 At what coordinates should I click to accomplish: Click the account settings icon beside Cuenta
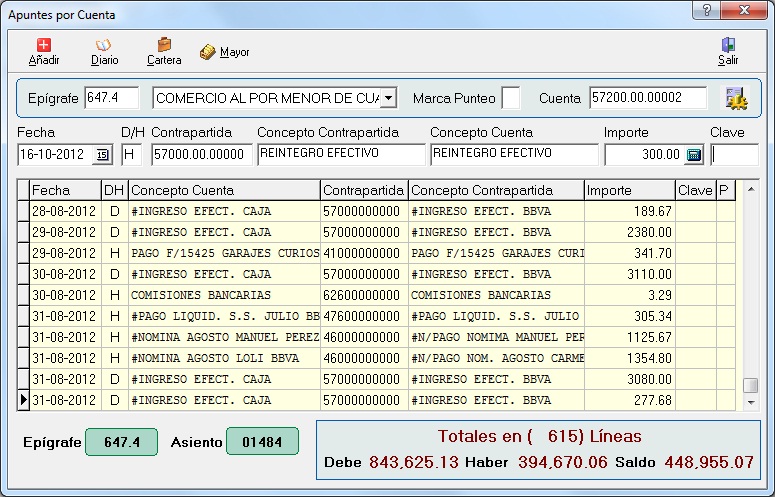point(737,98)
